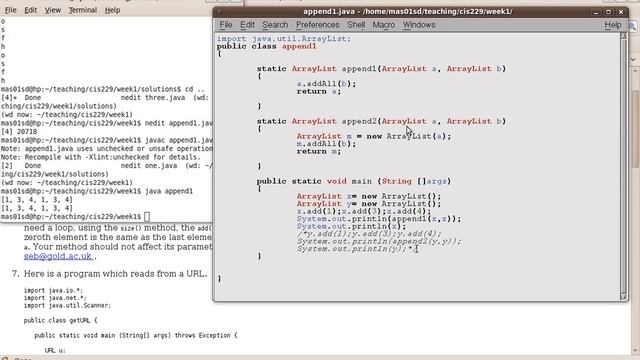Click 'a.addAll(b);' in the editor
The width and height of the screenshot is (640, 360).
click(326, 84)
